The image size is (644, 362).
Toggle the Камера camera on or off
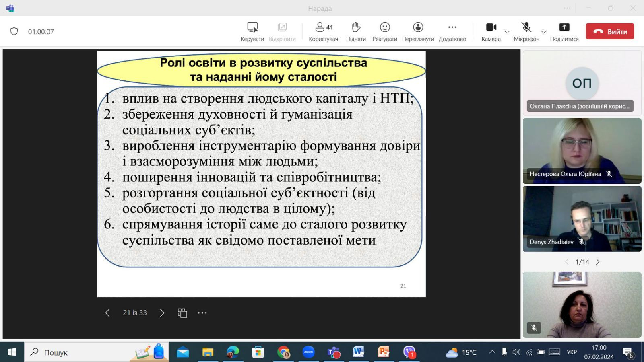[491, 27]
